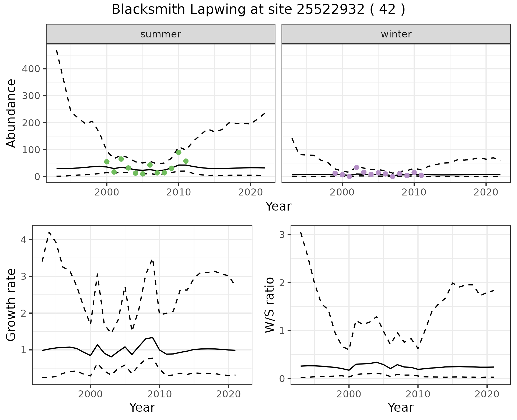
Task: Click the Blacksmith Lapwing plot title
Action: tap(258, 10)
